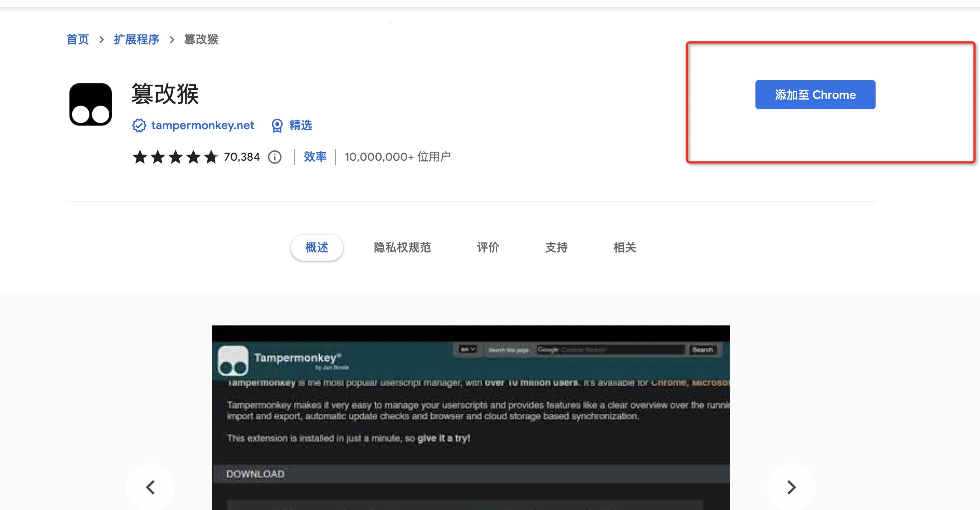Click the 精选 featured badge icon

pyautogui.click(x=277, y=126)
